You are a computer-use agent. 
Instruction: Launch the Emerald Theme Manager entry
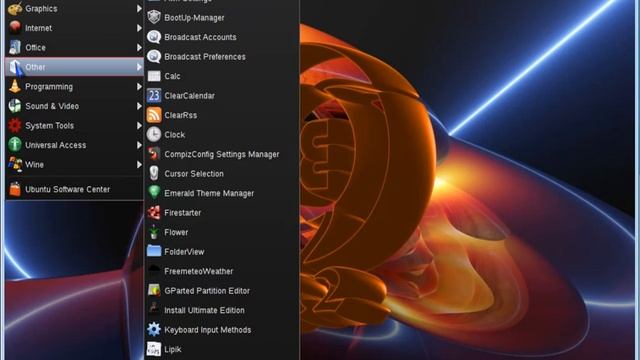coord(222,193)
